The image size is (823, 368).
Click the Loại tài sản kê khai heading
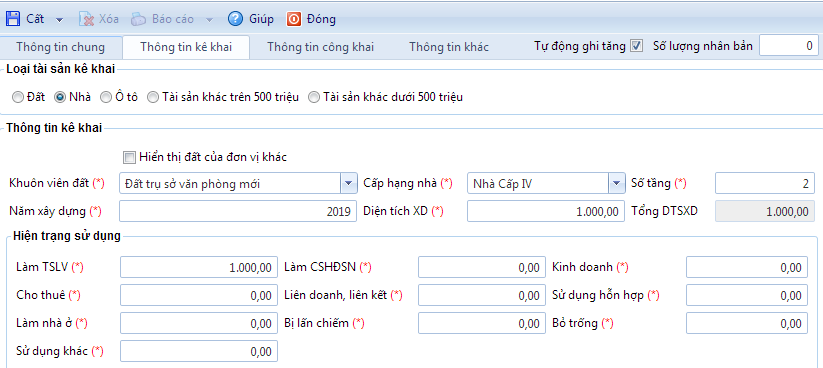coord(61,69)
